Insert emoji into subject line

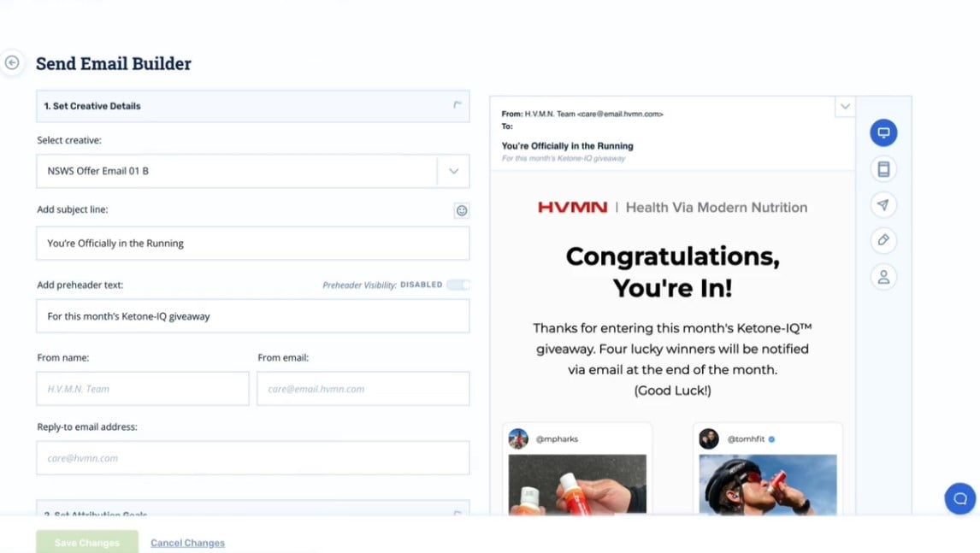(461, 210)
